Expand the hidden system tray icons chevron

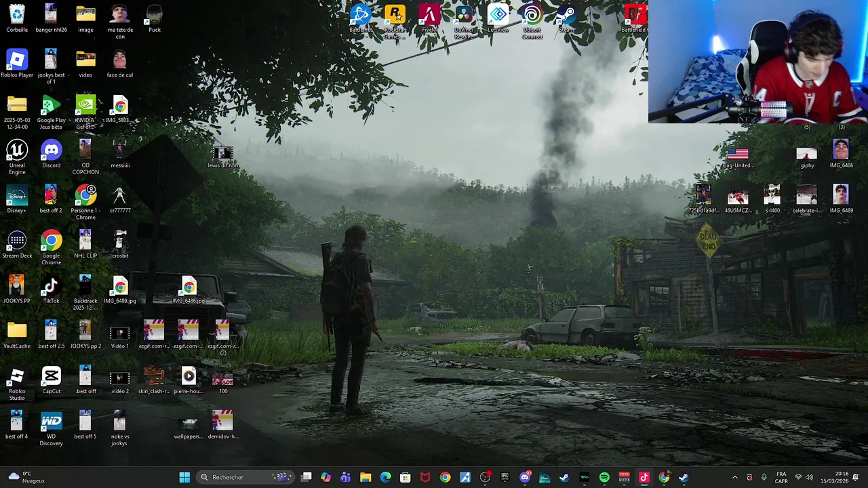pos(734,477)
